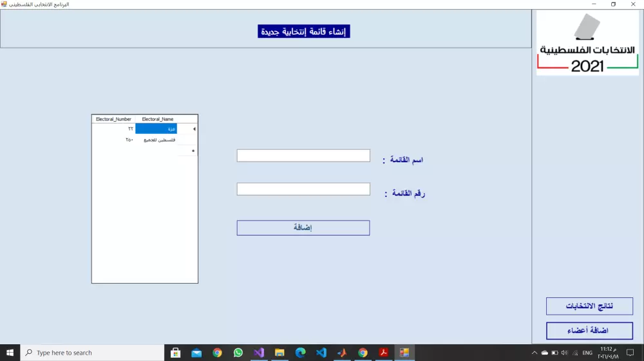Click the OneDrive cloud tray icon
Image resolution: width=644 pixels, height=361 pixels.
point(545,353)
